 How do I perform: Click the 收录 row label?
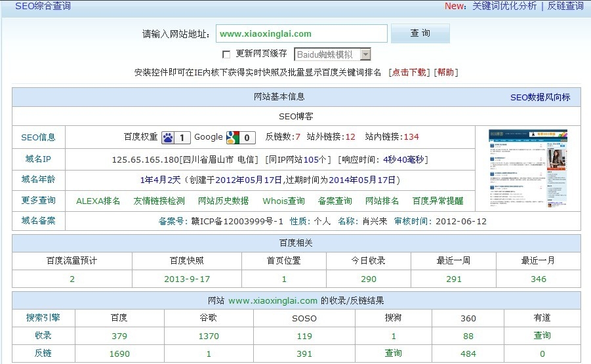(x=43, y=335)
